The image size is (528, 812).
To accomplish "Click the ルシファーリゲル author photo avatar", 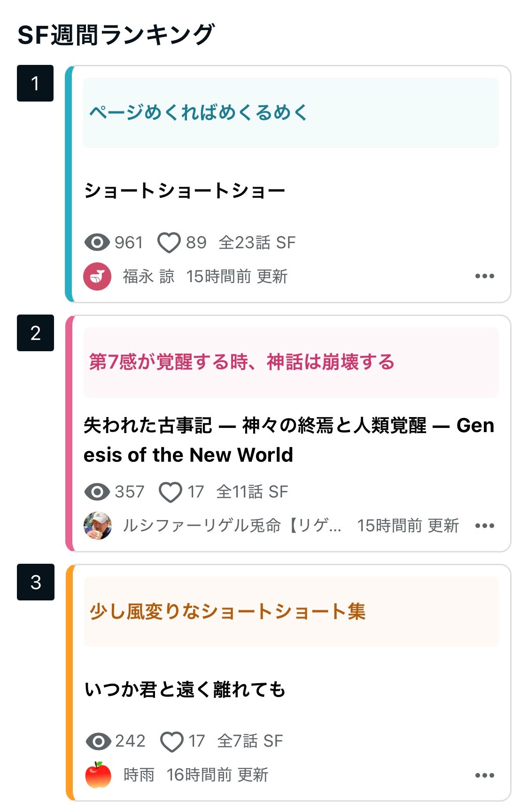I will [98, 526].
